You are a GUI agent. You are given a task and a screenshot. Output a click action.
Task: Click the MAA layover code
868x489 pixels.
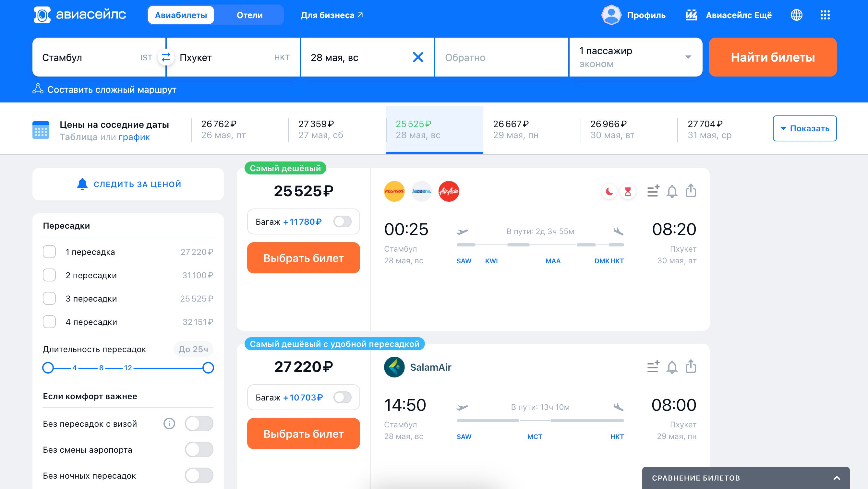click(x=553, y=261)
